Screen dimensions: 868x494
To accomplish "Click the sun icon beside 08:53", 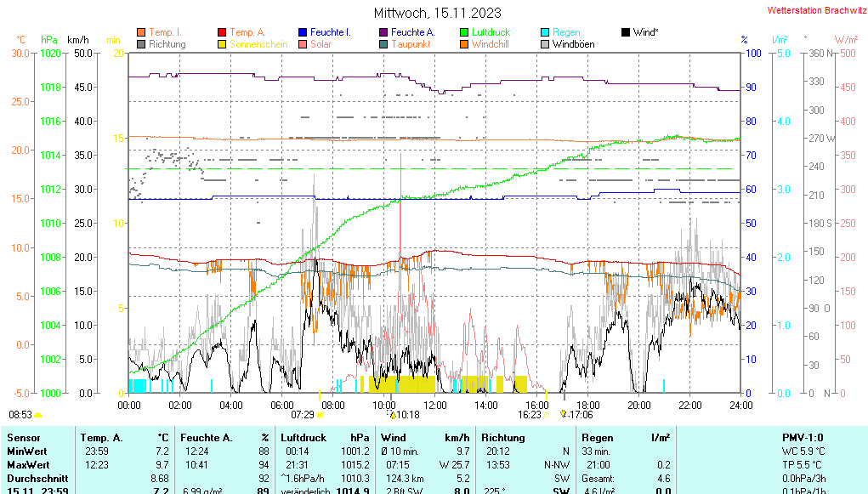I will [38, 415].
